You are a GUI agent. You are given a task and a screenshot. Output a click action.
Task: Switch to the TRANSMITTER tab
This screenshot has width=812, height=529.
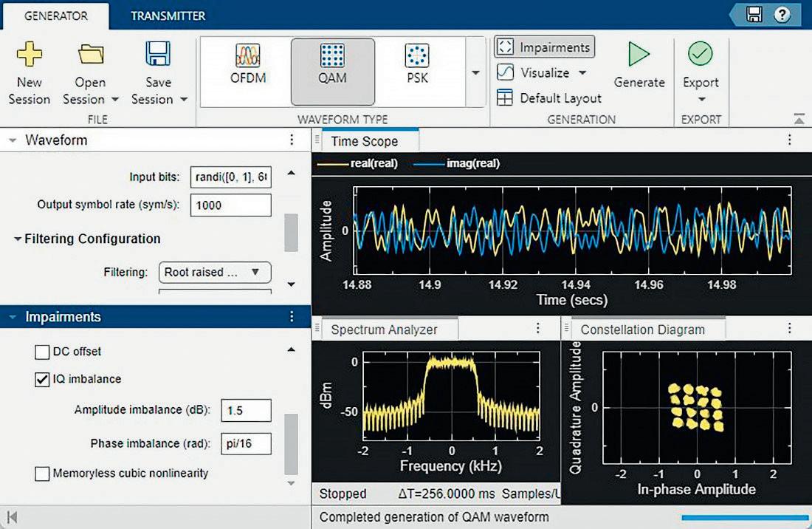[x=168, y=16]
